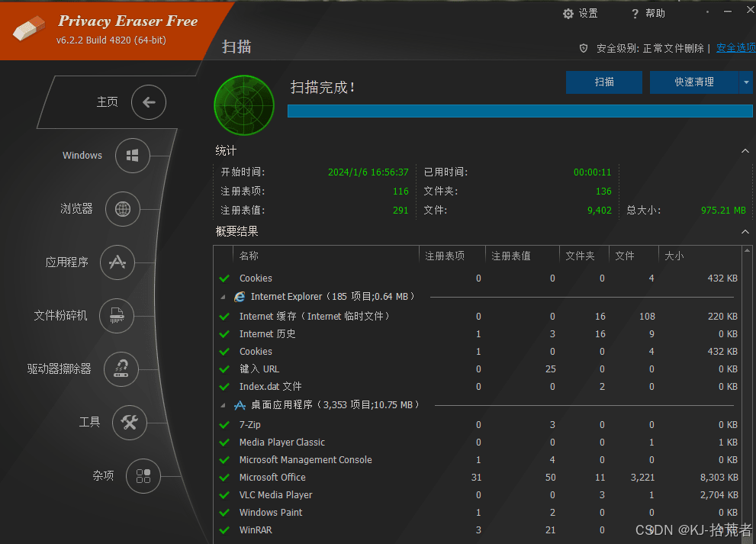Collapse the Internet Explorer group

tap(223, 297)
